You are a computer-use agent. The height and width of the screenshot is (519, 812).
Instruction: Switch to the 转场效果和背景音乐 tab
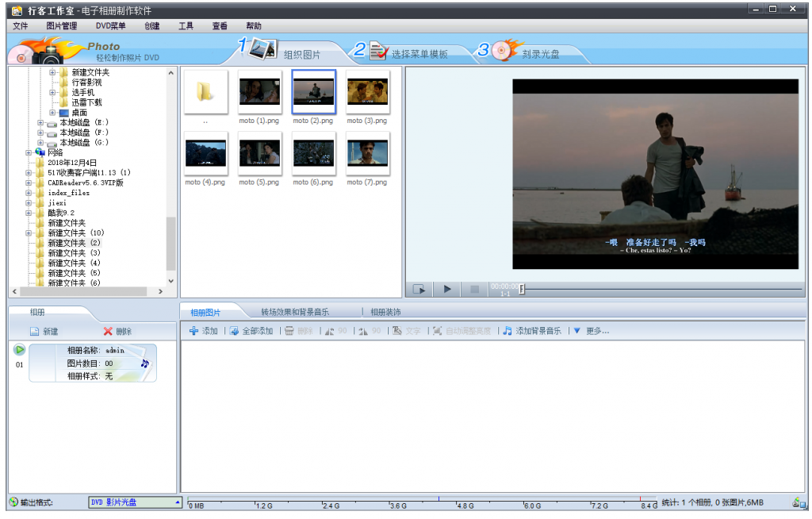(x=295, y=312)
